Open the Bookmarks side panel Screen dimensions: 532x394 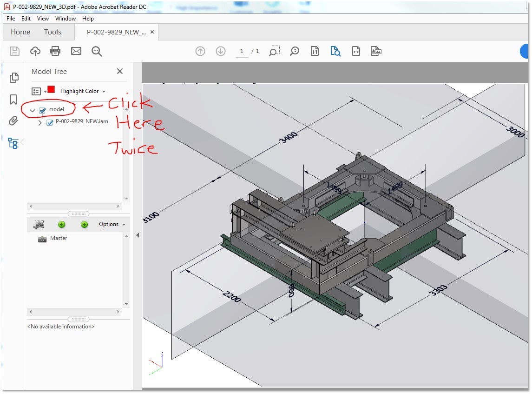pyautogui.click(x=13, y=100)
